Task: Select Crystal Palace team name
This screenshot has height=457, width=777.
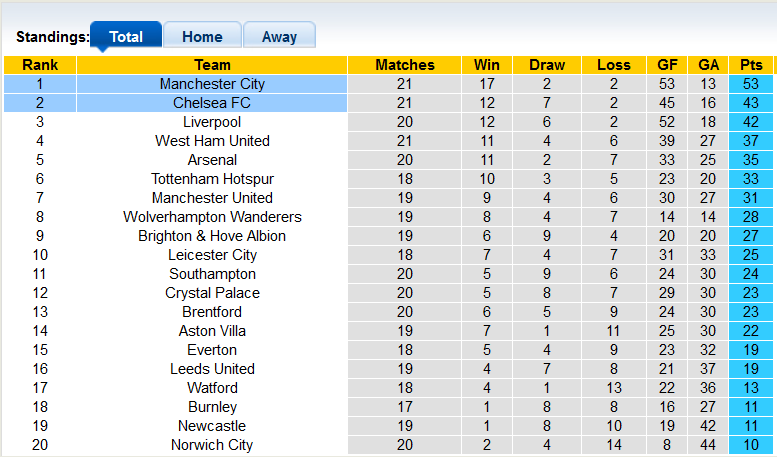Action: pos(212,293)
